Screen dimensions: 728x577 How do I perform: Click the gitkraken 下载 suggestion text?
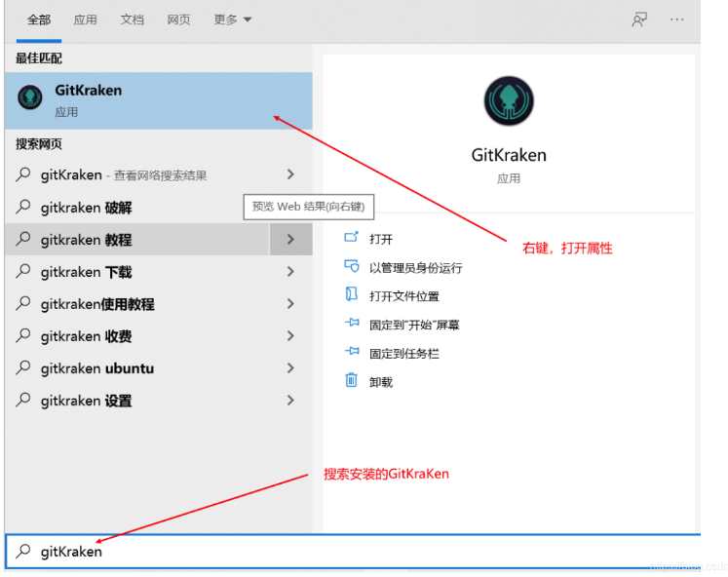87,272
